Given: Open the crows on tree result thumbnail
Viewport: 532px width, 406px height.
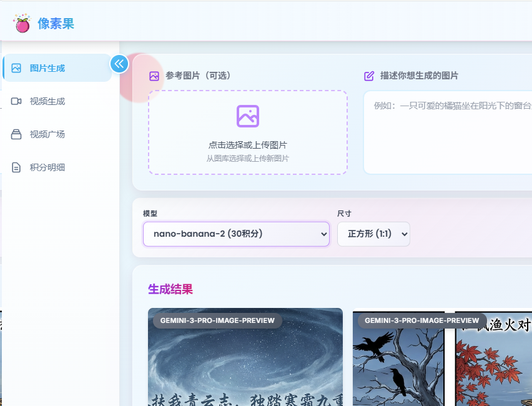Looking at the screenshot, I should pos(398,369).
